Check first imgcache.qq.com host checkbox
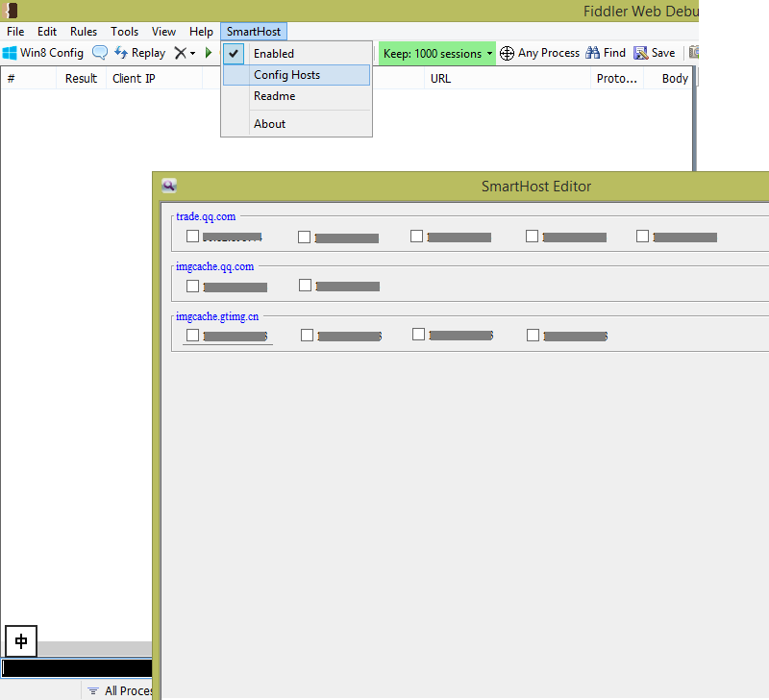The image size is (769, 700). [193, 286]
